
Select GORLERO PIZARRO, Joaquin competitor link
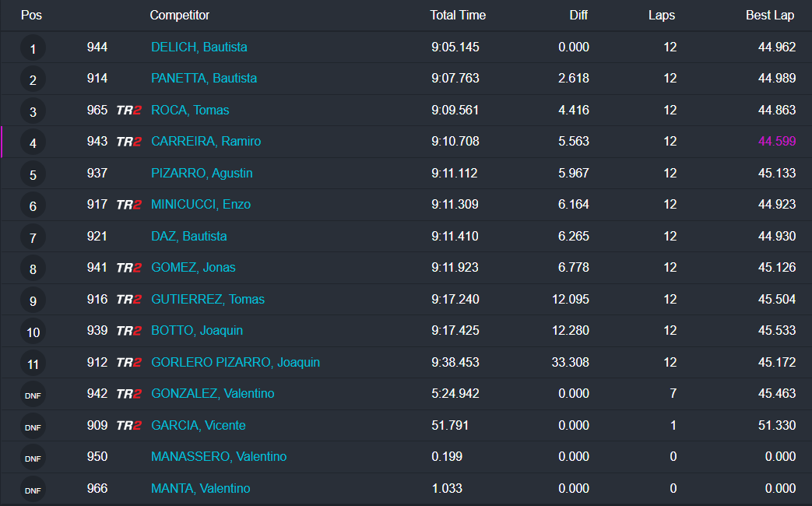(x=235, y=362)
